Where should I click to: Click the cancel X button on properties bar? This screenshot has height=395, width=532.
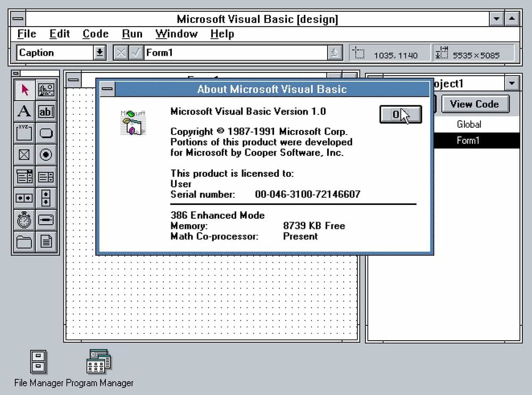[x=120, y=53]
